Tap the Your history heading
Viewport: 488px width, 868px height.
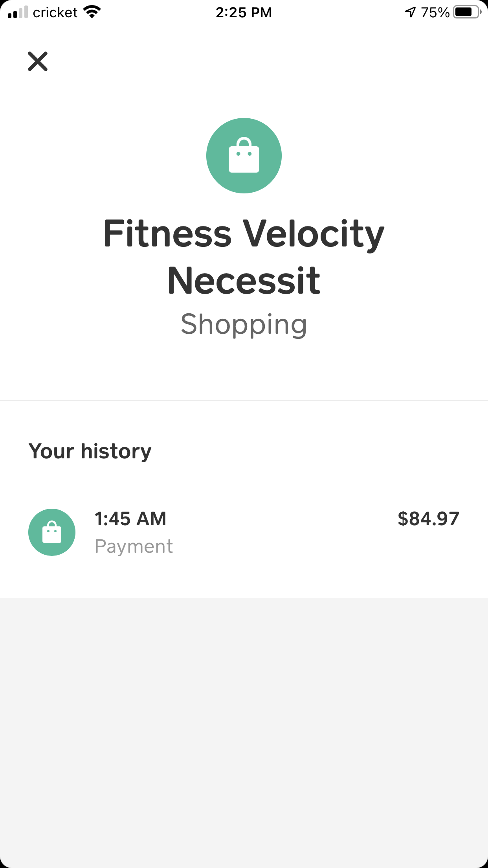tap(90, 451)
